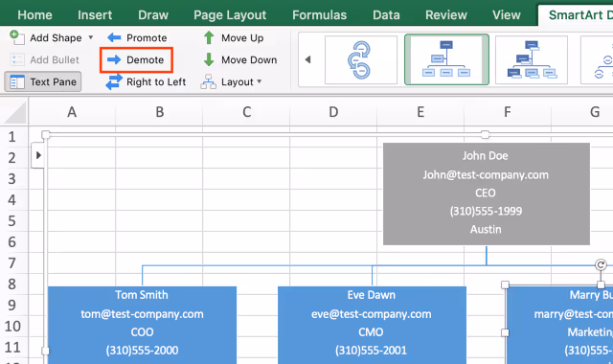Click the (310)555-2000 phone number text
This screenshot has height=364, width=613.
pyautogui.click(x=142, y=351)
